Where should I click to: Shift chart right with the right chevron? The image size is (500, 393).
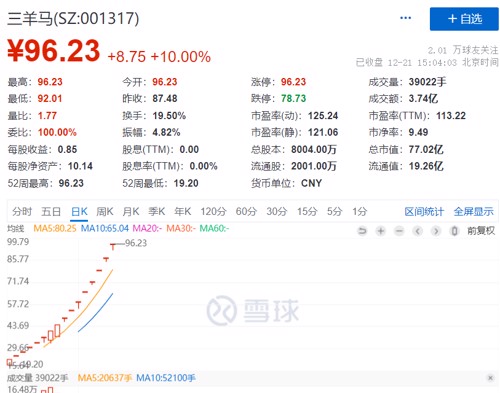pyautogui.click(x=436, y=231)
